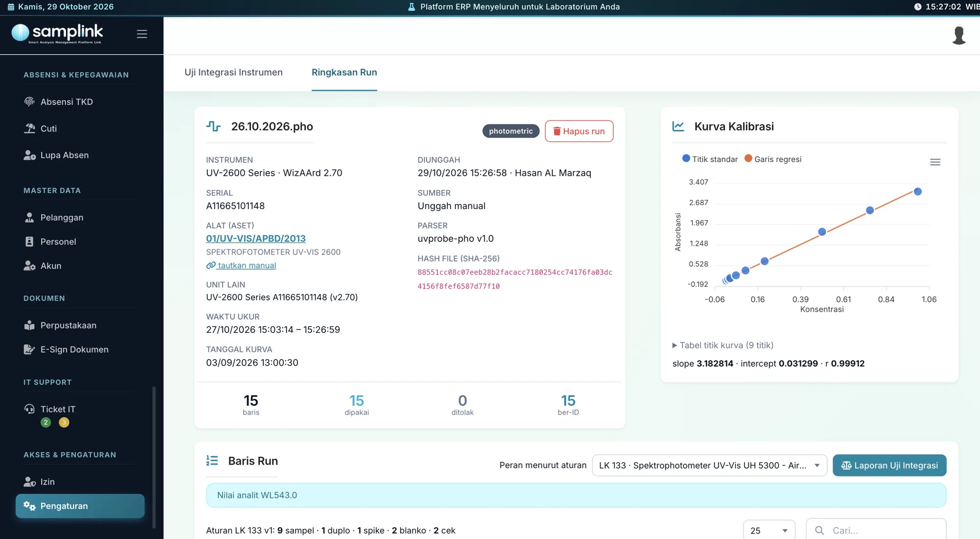The width and height of the screenshot is (980, 539).
Task: Click the top-right calibration point
Action: coord(918,191)
